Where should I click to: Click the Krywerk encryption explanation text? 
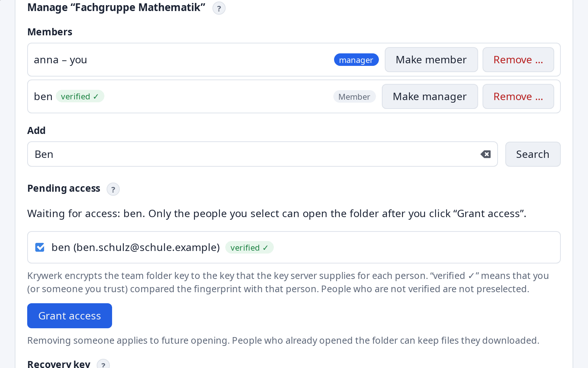click(x=288, y=282)
